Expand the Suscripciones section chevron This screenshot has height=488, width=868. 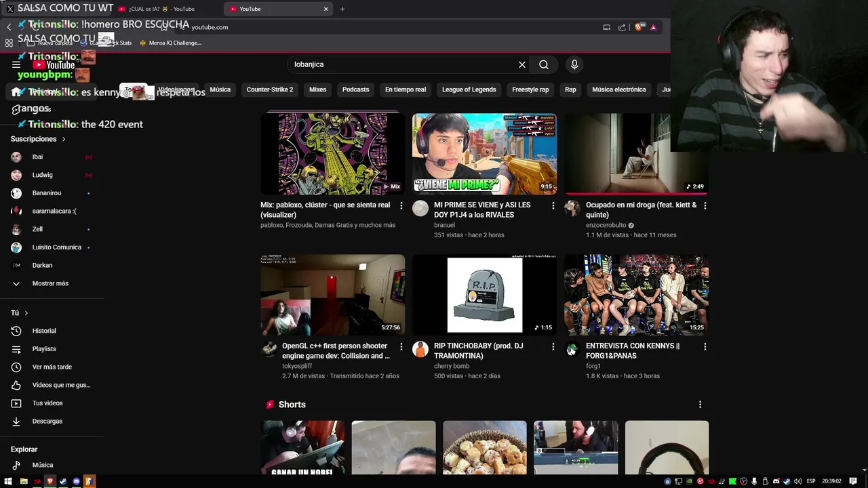(64, 139)
